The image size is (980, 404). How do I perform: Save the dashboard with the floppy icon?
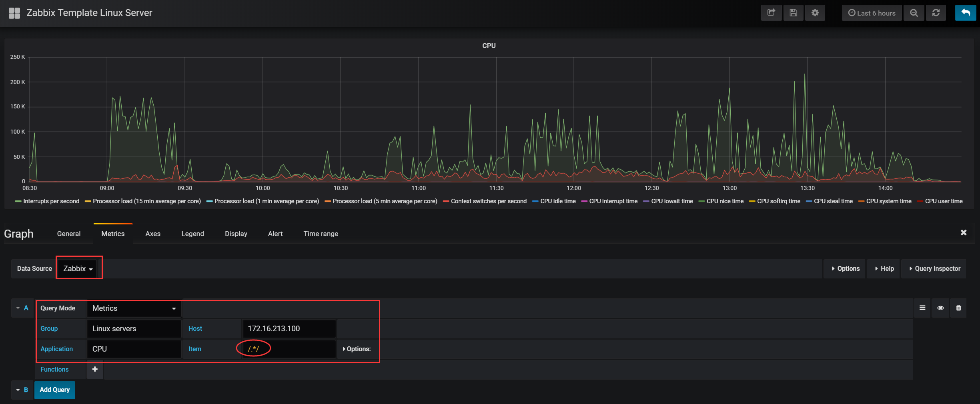pos(793,13)
